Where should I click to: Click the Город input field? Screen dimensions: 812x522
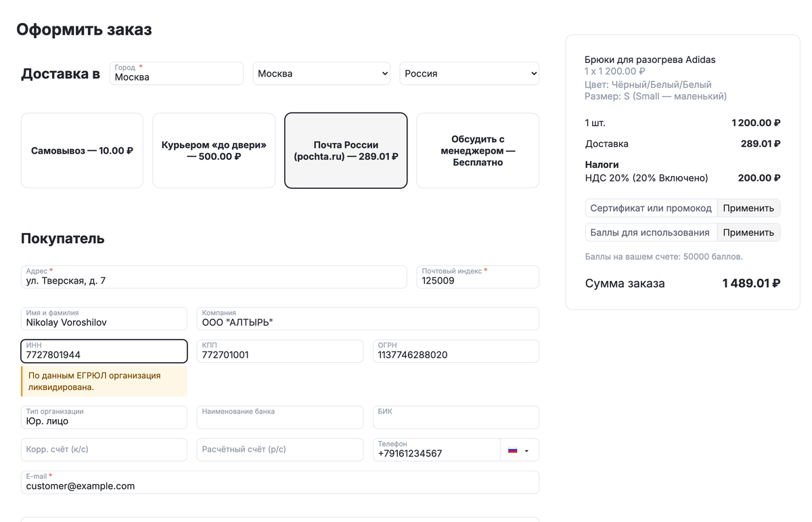177,74
